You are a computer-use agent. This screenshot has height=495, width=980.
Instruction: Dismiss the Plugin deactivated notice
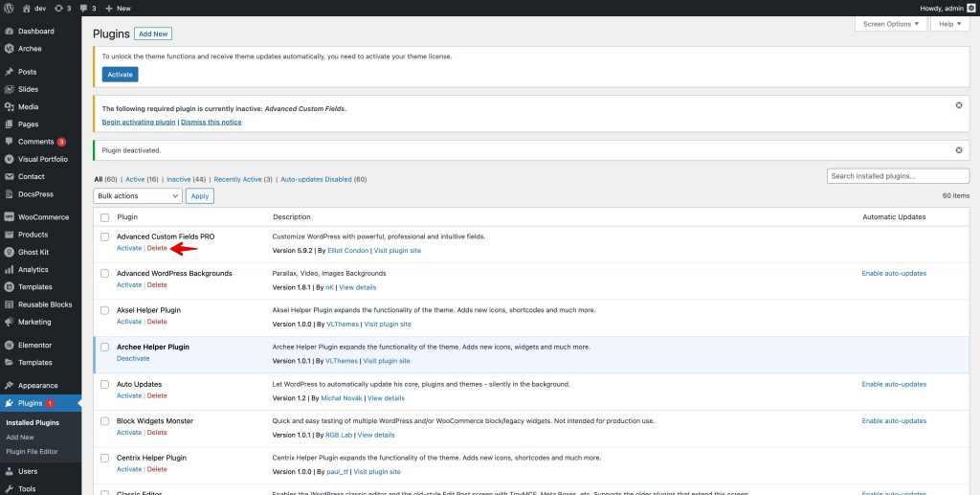pyautogui.click(x=959, y=150)
